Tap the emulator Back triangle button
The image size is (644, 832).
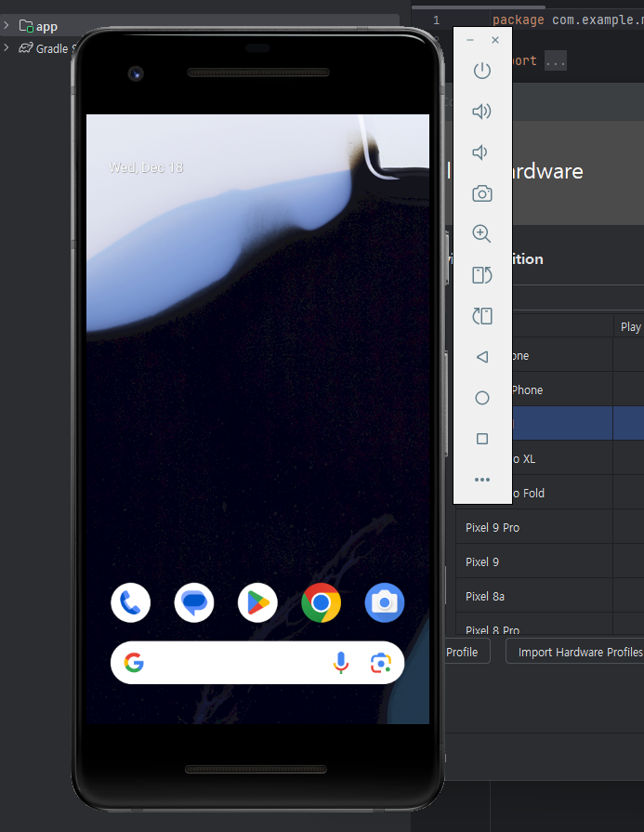click(x=481, y=357)
